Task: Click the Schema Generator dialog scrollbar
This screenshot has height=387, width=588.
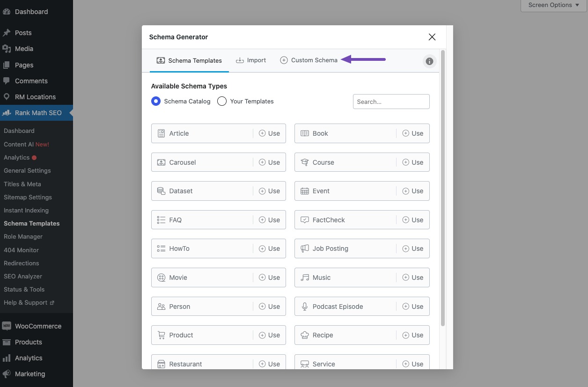Action: [443, 188]
